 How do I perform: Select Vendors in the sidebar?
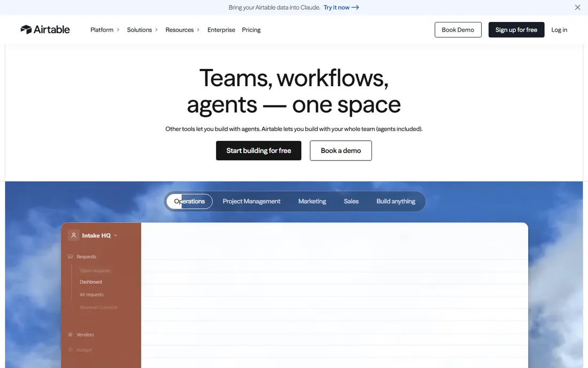(x=85, y=335)
